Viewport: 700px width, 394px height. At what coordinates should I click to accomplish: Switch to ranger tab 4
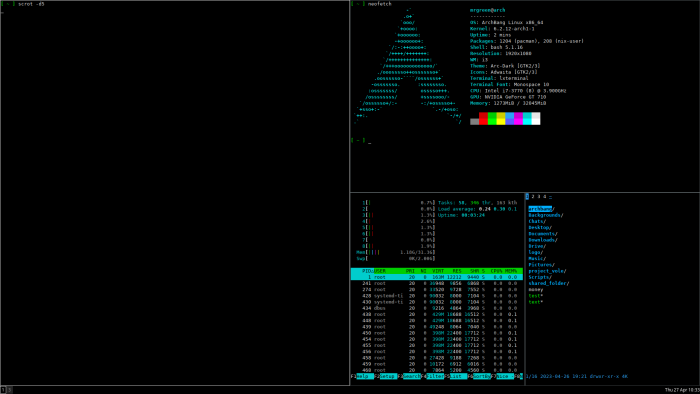pos(544,196)
